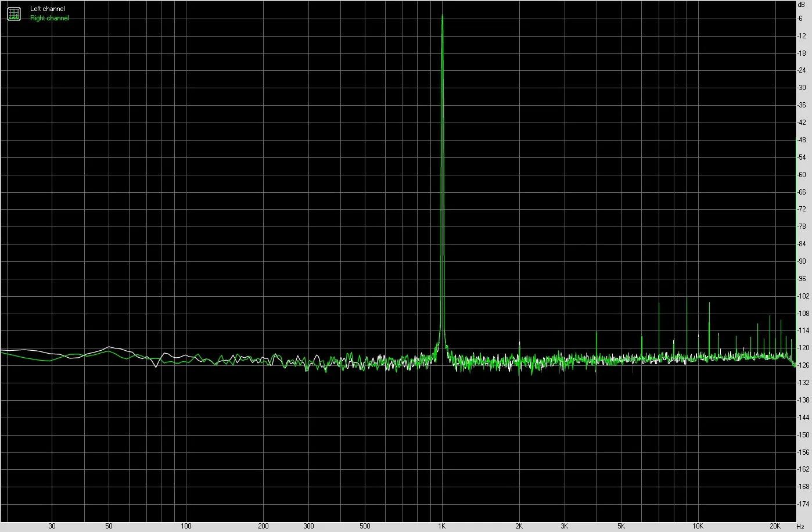Click the -174 dB axis label
This screenshot has width=812, height=532.
click(803, 504)
